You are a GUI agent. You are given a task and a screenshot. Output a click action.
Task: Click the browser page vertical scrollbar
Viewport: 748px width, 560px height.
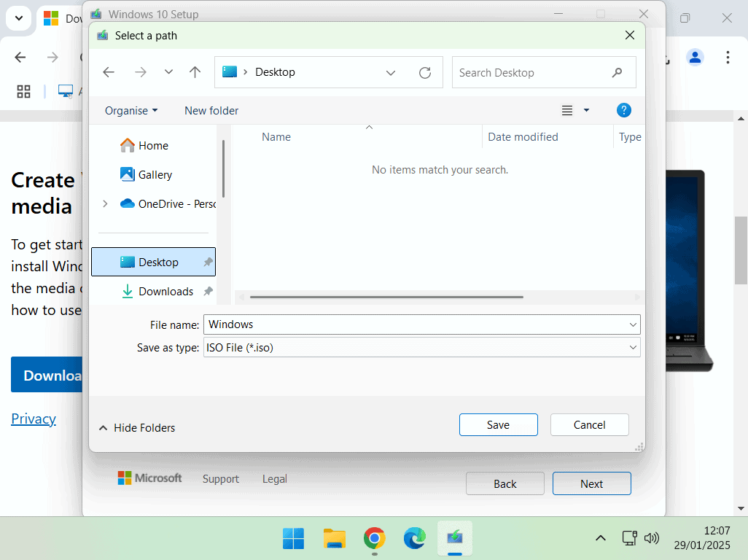(x=741, y=250)
